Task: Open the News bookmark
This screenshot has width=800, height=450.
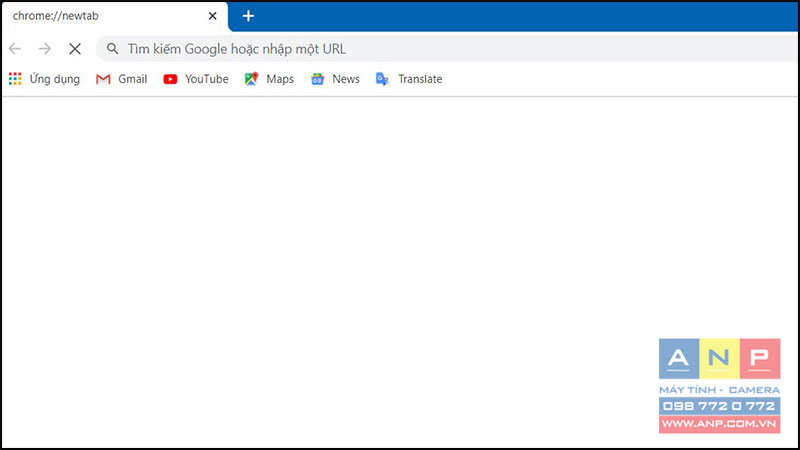Action: (x=335, y=79)
